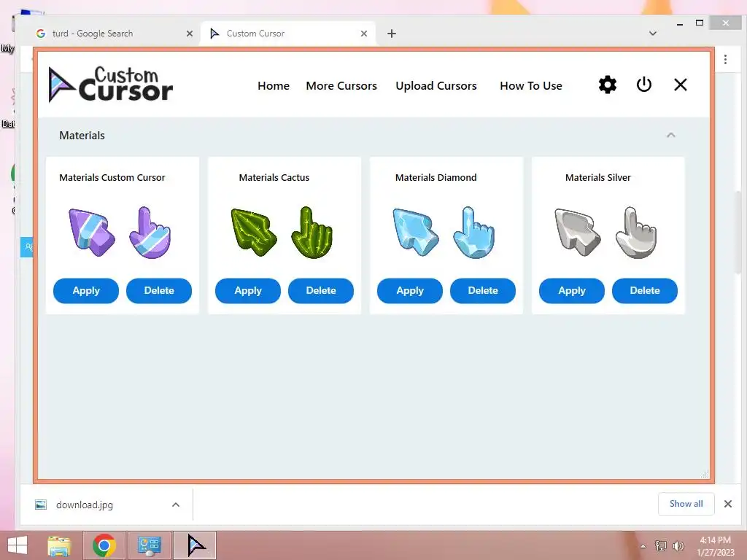Image resolution: width=747 pixels, height=560 pixels.
Task: Open the Chrome three-dot menu
Action: click(725, 60)
